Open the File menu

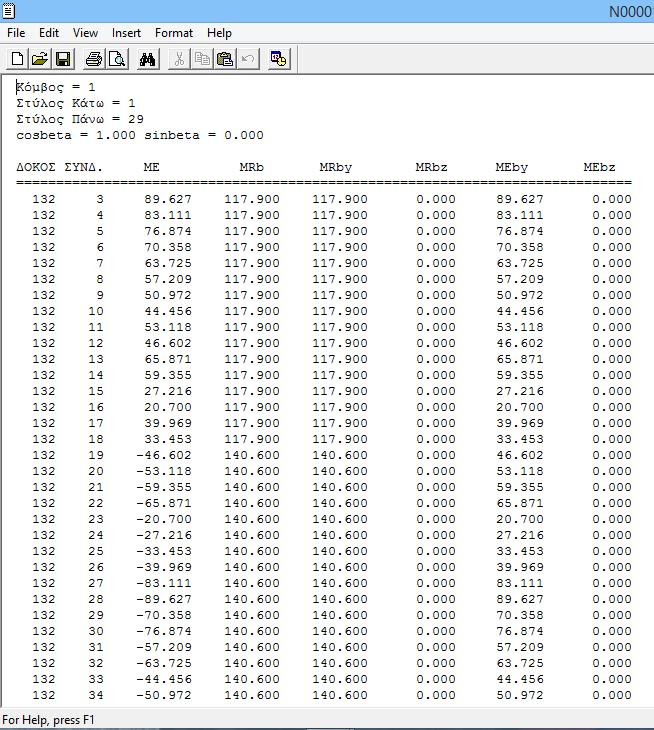[16, 33]
